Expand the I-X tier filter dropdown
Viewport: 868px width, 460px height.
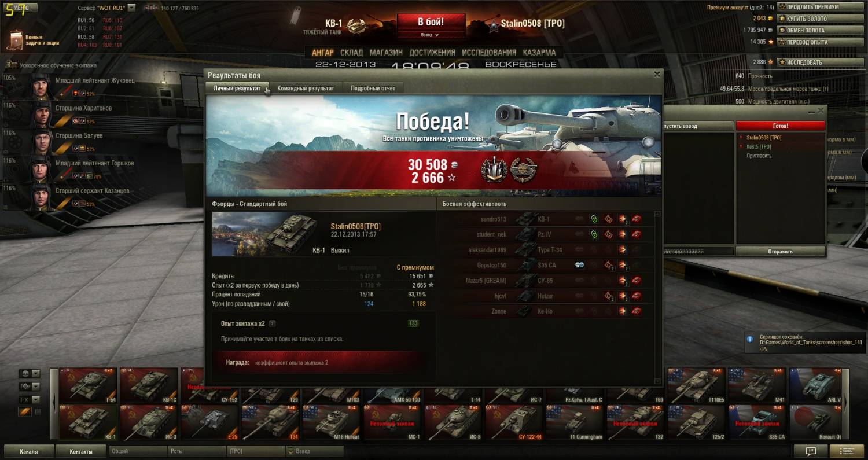coord(36,399)
